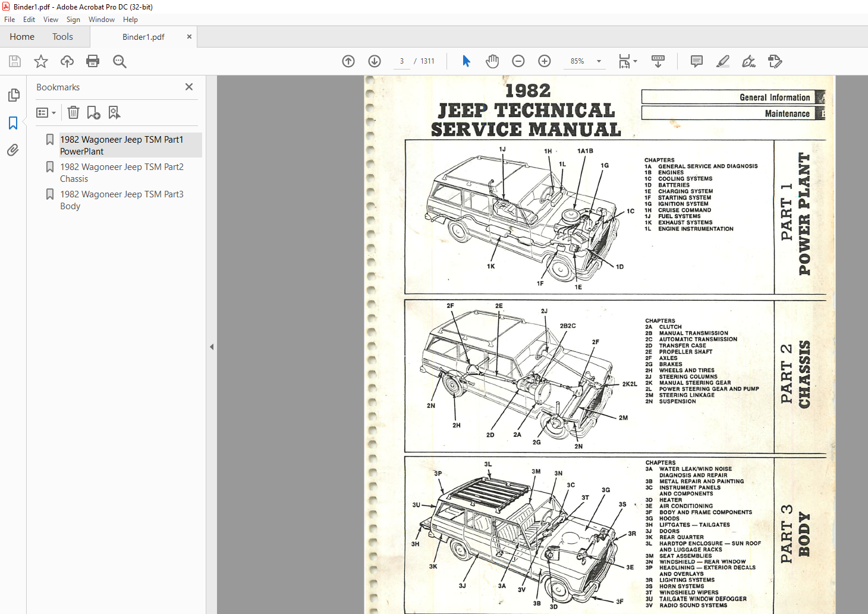The width and height of the screenshot is (868, 614).
Task: Click the fit page scrolling mode icon
Action: pyautogui.click(x=624, y=61)
